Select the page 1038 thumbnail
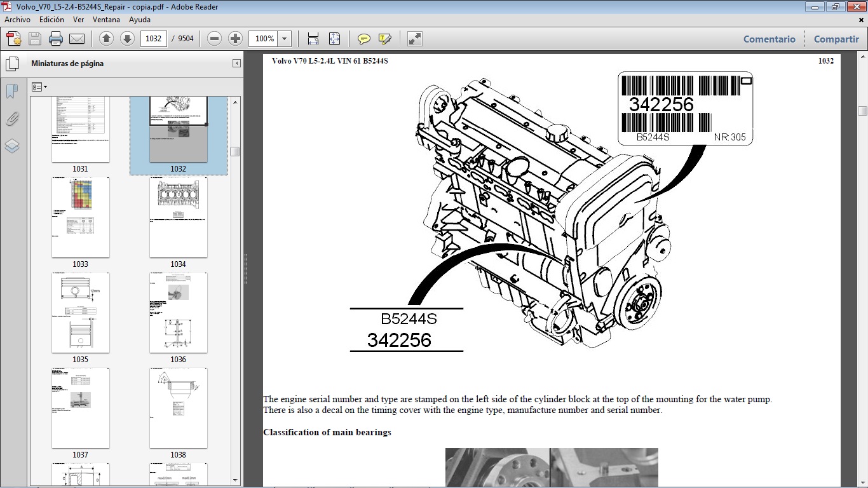The height and width of the screenshot is (488, 868). [x=179, y=408]
